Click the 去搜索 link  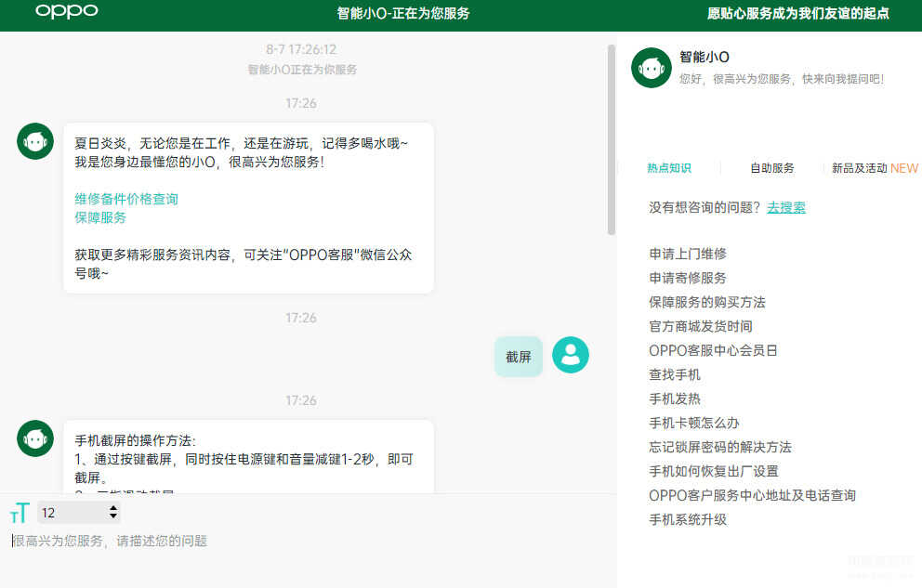tap(785, 207)
